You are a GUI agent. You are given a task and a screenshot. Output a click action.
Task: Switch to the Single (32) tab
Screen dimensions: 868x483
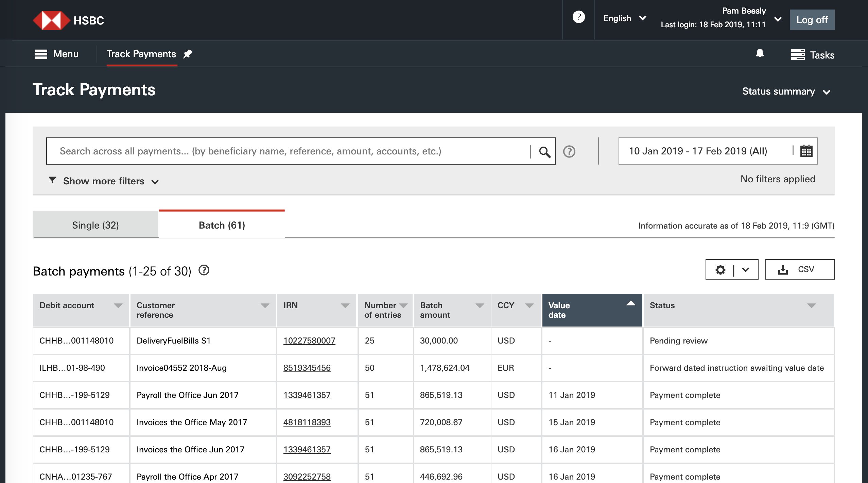pyautogui.click(x=95, y=225)
